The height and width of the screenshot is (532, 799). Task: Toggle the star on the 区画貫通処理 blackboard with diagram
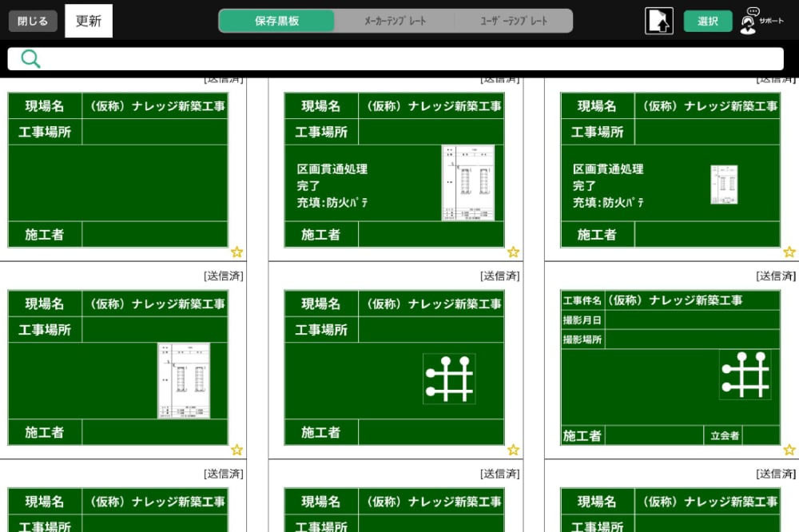(x=513, y=252)
